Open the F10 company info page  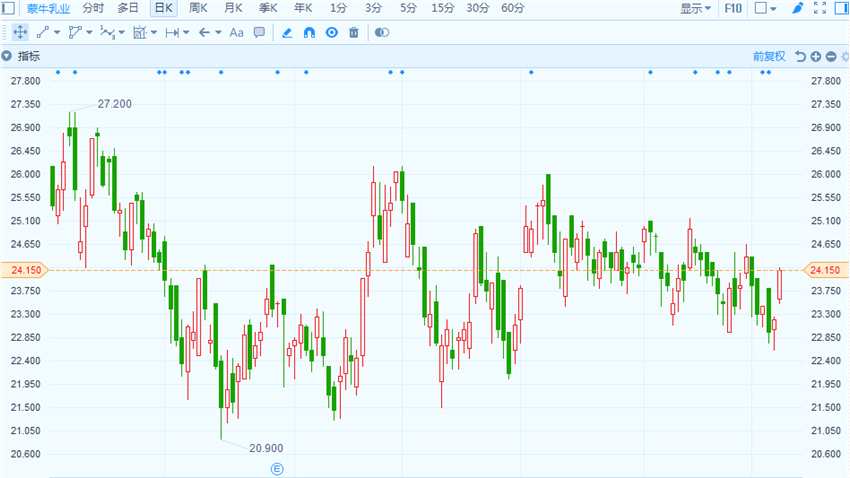pos(733,8)
